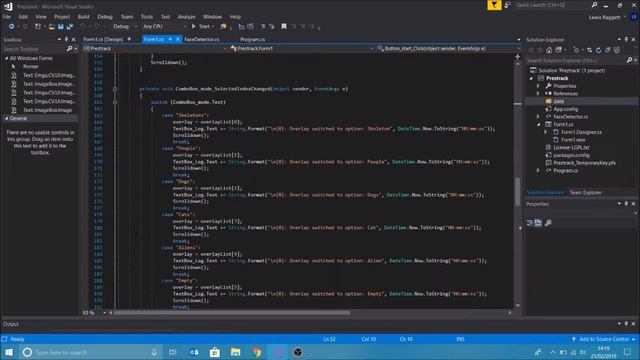Screen dimensions: 640x360
Task: Collapse the ComboBox_mode_SelectedIndexChanged method outline
Action: (115, 89)
